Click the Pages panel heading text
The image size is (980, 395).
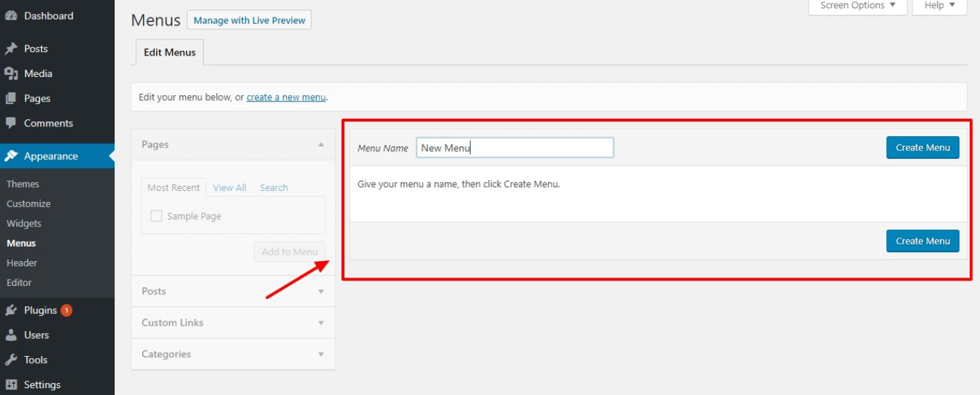[x=155, y=144]
